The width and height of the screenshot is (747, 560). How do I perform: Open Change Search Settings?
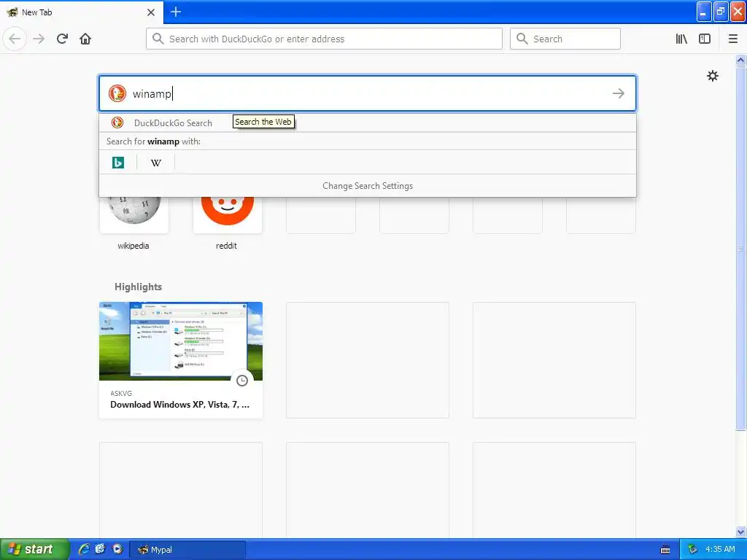[368, 186]
